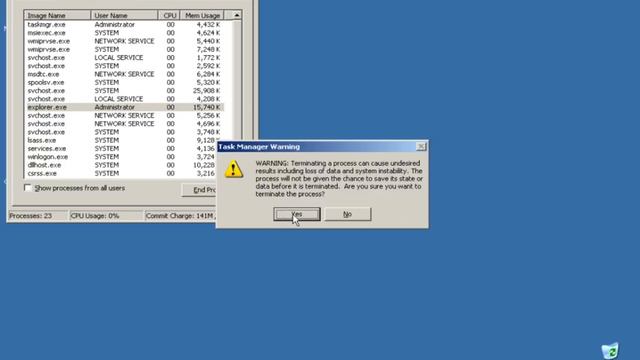Click the yellow warning triangle icon

point(234,169)
